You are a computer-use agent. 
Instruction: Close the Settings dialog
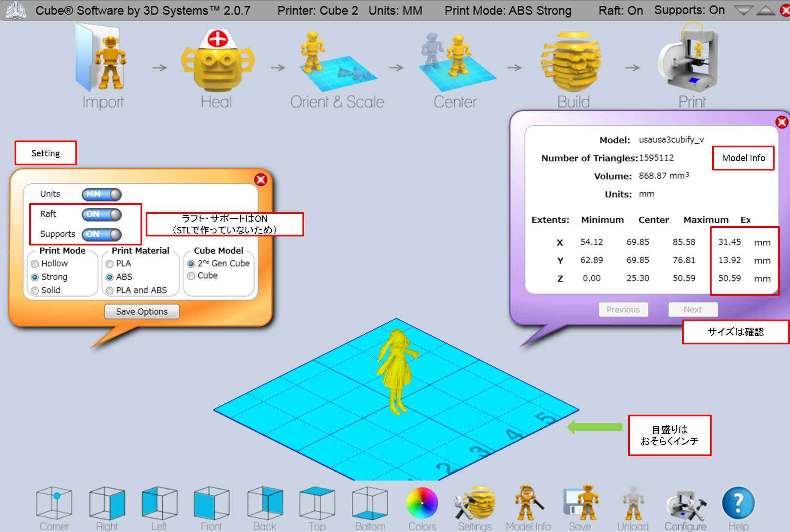click(x=261, y=179)
